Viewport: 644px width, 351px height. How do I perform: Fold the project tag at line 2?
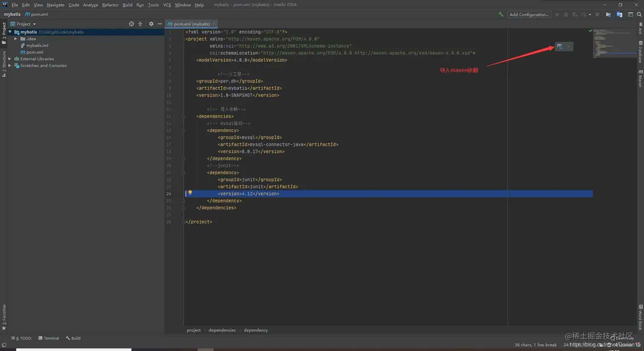coord(184,39)
